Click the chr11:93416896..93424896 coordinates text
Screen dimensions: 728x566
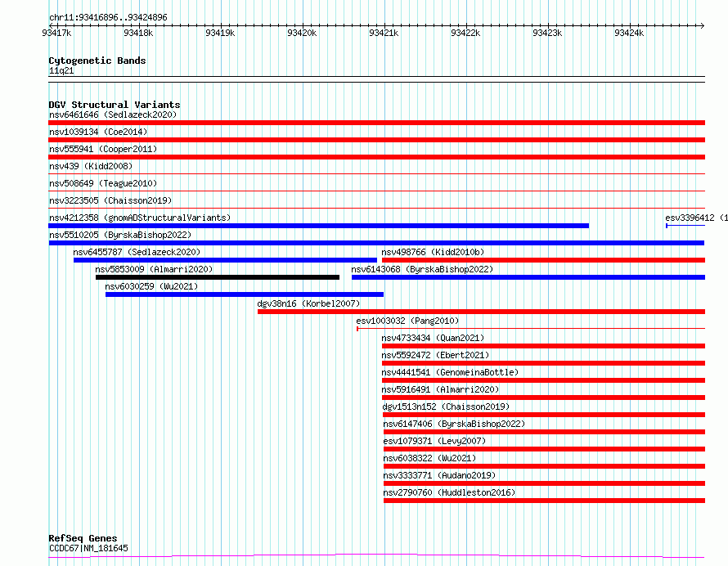108,18
